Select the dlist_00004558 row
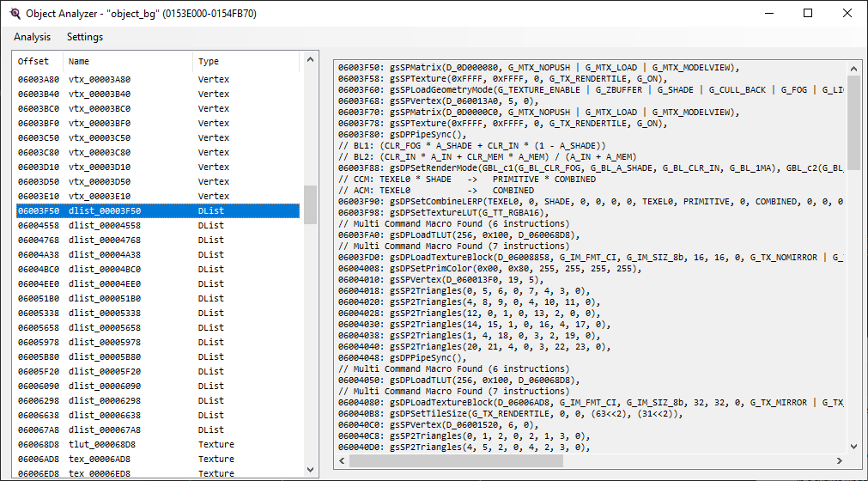Image resolution: width=868 pixels, height=481 pixels. click(x=105, y=225)
